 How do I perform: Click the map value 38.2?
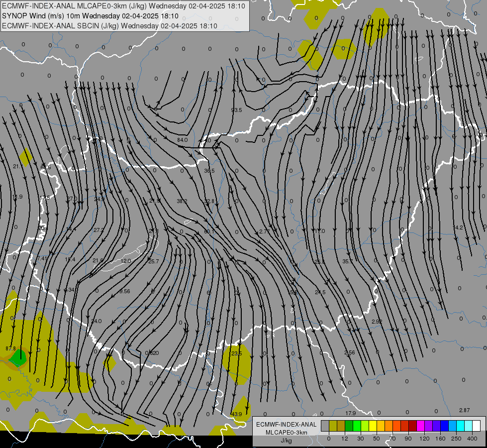tap(182, 201)
